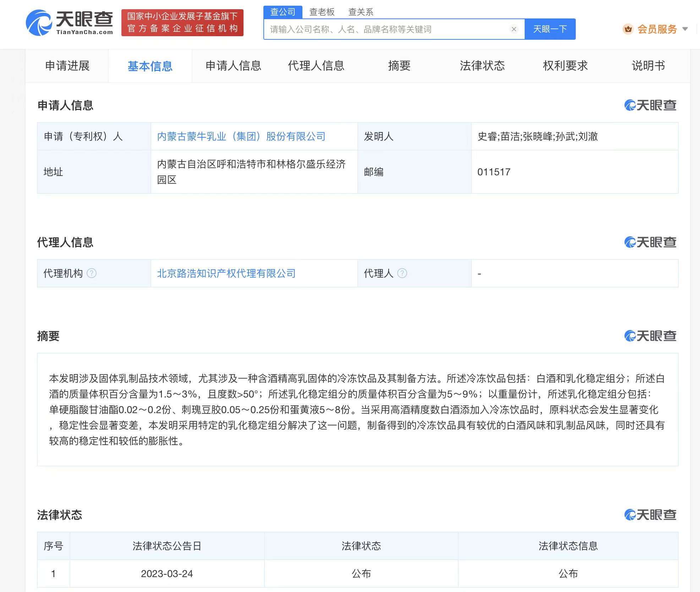Select the 查关系 search tab
The width and height of the screenshot is (700, 592).
361,12
